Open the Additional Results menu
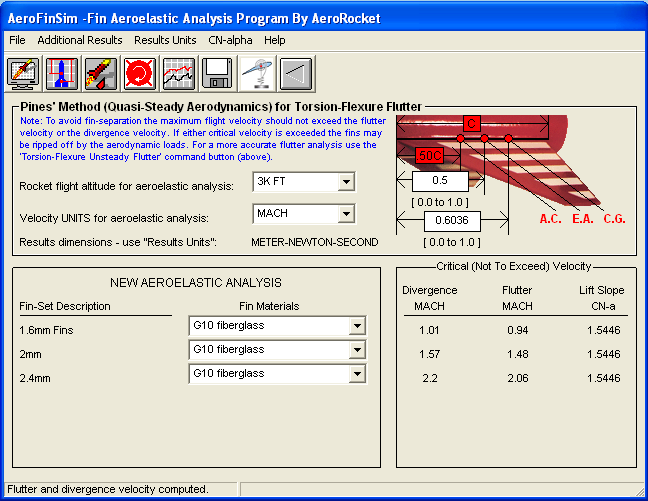 point(80,40)
